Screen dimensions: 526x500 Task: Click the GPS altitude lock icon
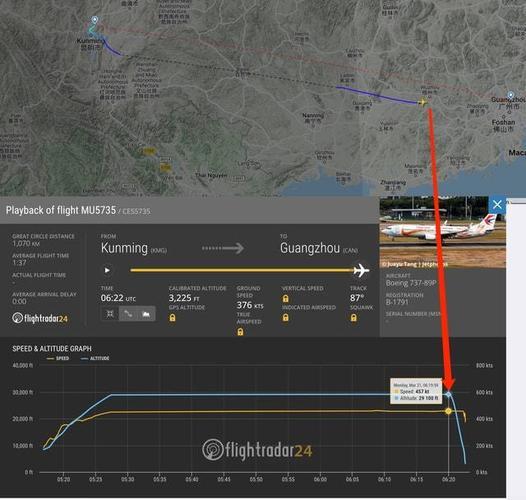172,317
